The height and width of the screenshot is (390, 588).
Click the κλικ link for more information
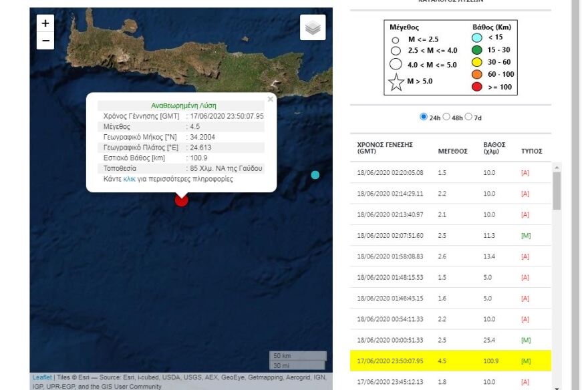click(130, 179)
